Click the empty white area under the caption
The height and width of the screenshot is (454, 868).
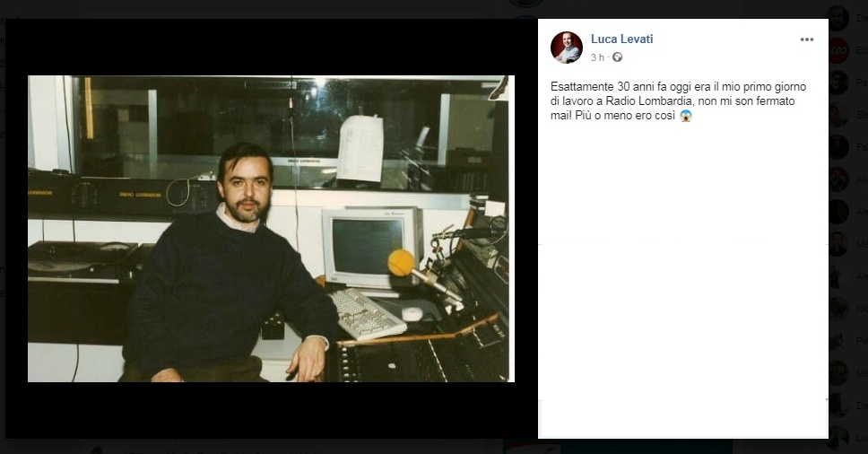[x=683, y=277]
